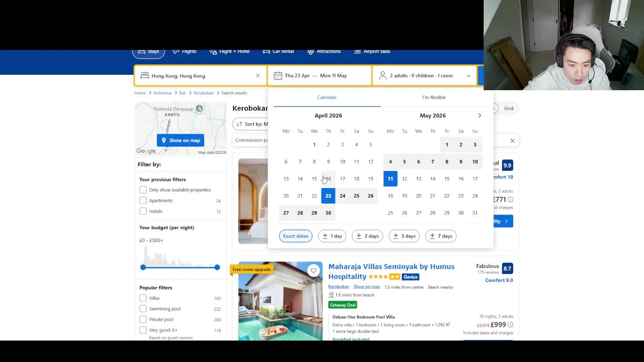Choose the ± 1 day option
644x362 pixels.
coord(332,236)
